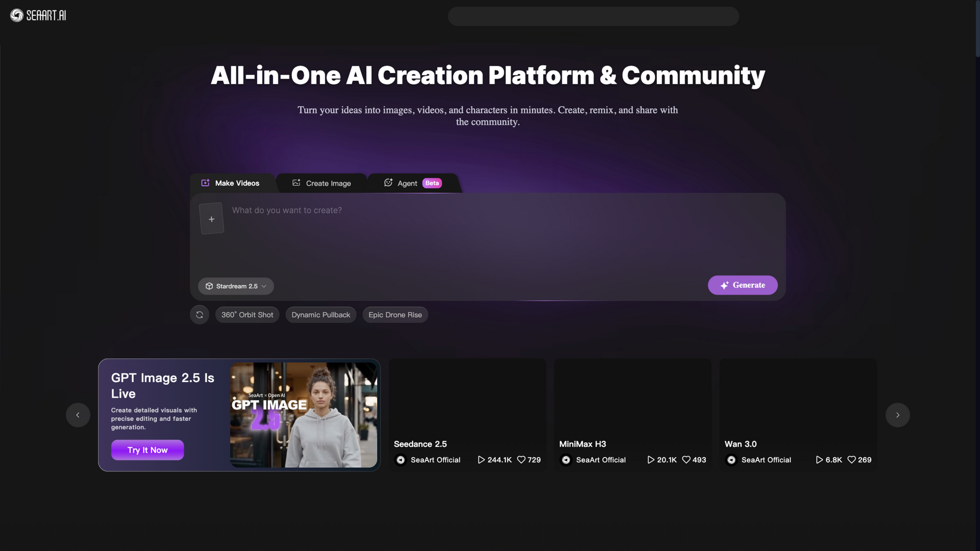Click Try It Now button
Image resolution: width=980 pixels, height=551 pixels.
click(x=148, y=450)
